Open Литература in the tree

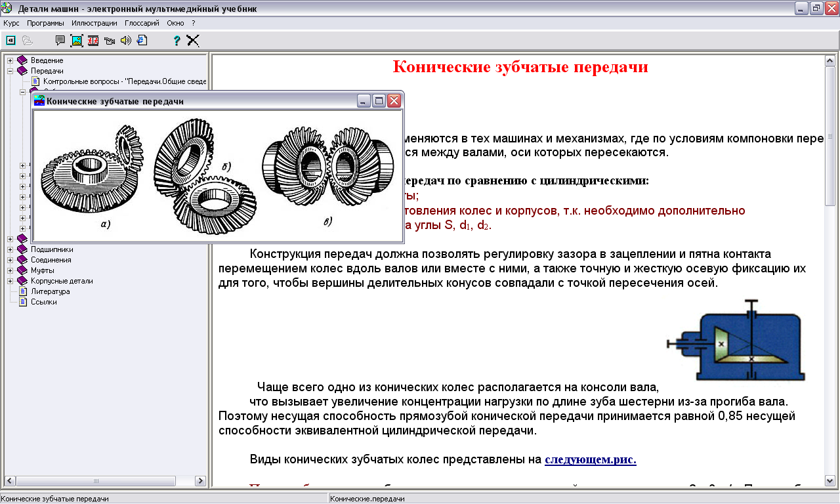[50, 291]
